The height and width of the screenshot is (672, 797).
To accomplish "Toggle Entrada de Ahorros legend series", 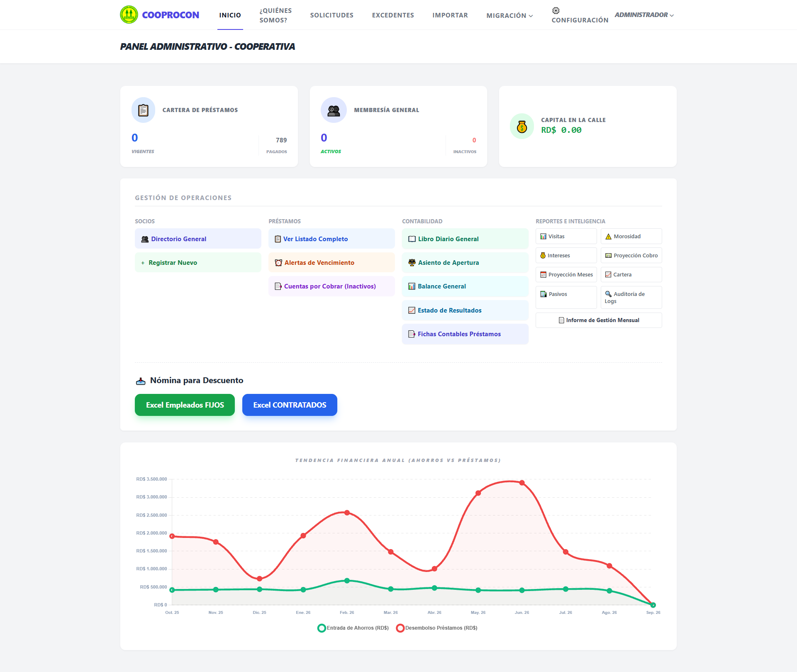I will point(353,628).
